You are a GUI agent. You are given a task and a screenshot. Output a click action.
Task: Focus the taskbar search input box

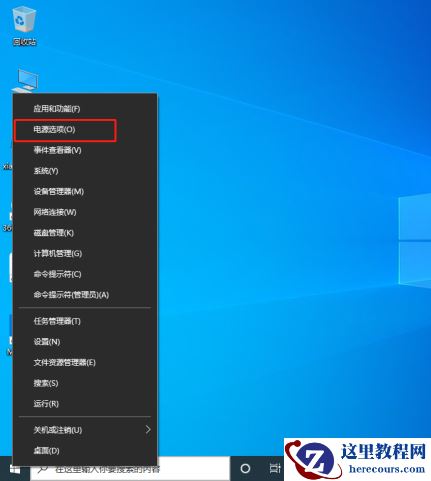tap(130, 469)
